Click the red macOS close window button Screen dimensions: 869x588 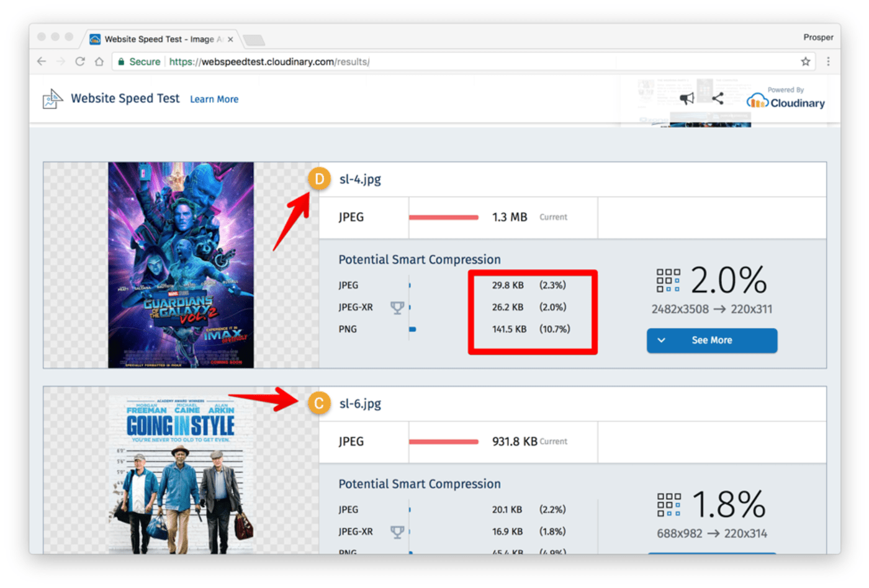(42, 37)
